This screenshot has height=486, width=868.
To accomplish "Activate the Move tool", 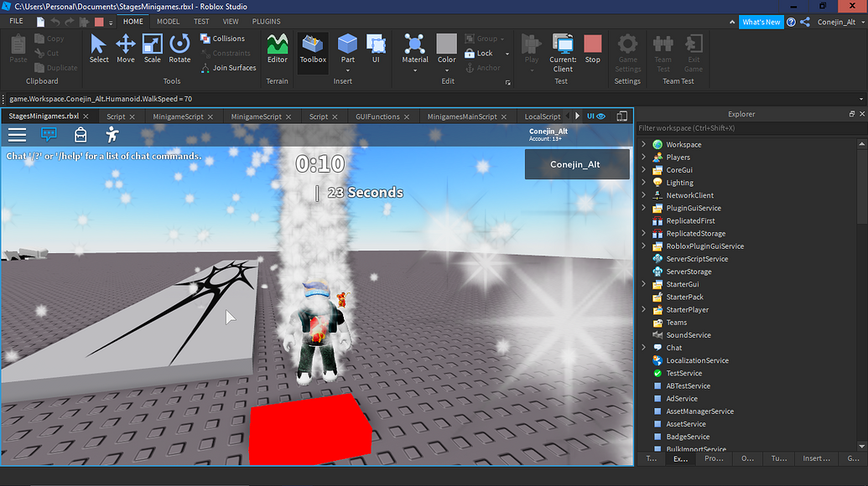I will click(126, 49).
